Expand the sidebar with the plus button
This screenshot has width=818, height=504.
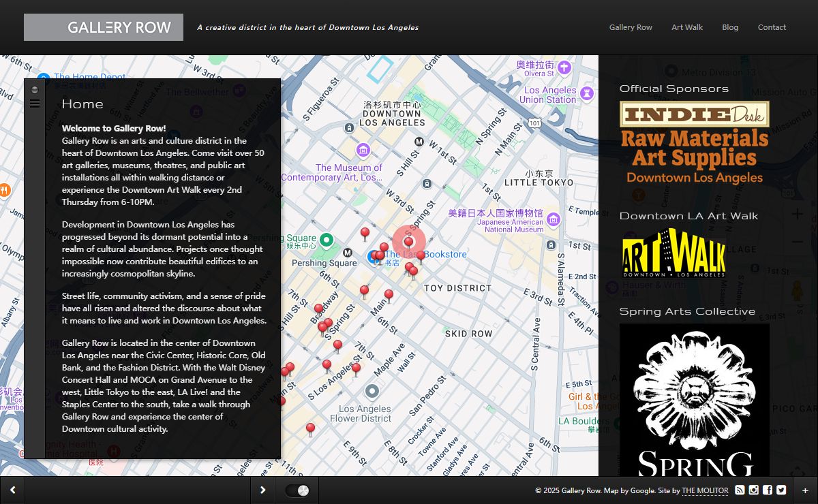pos(805,490)
